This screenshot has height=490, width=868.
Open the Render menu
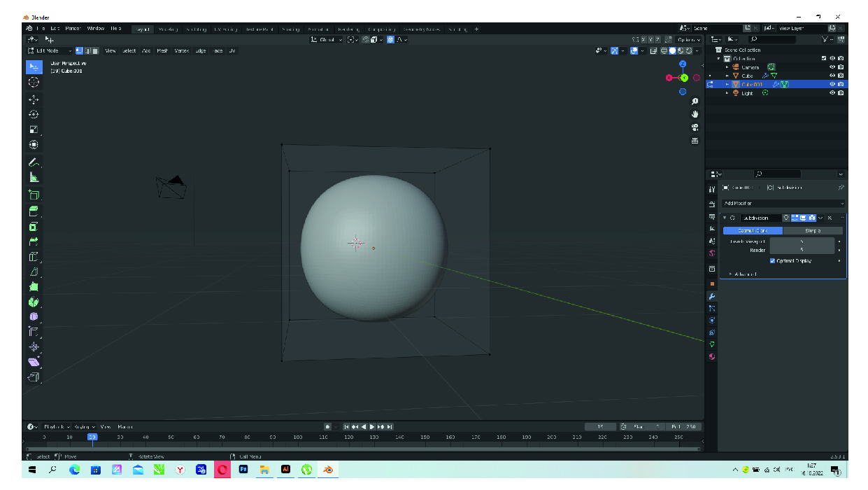click(x=73, y=29)
